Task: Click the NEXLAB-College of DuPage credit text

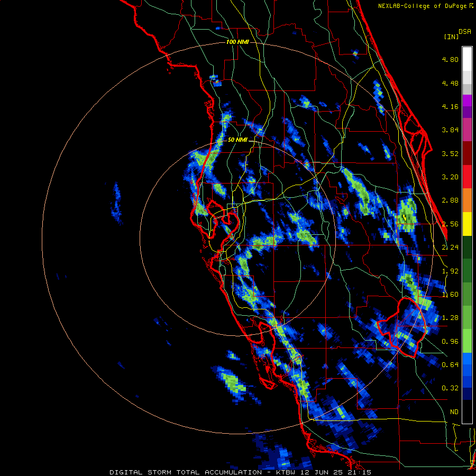Action: [x=423, y=6]
